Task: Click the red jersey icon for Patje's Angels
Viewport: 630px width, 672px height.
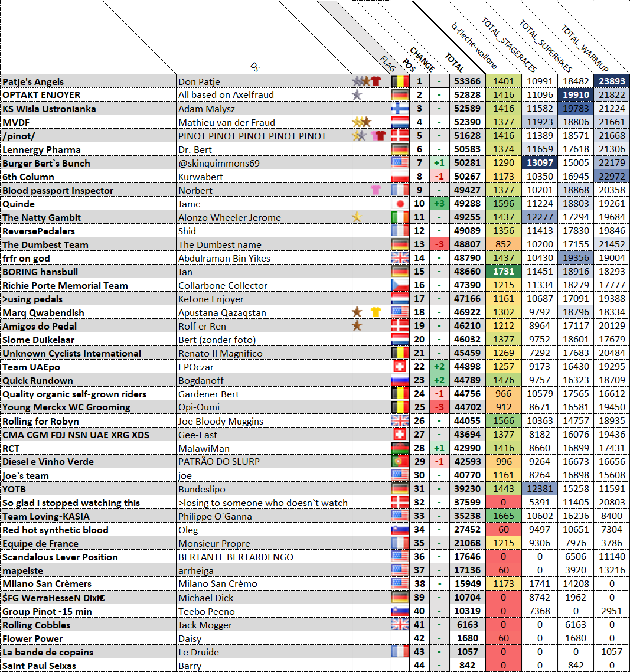Action: click(x=376, y=81)
